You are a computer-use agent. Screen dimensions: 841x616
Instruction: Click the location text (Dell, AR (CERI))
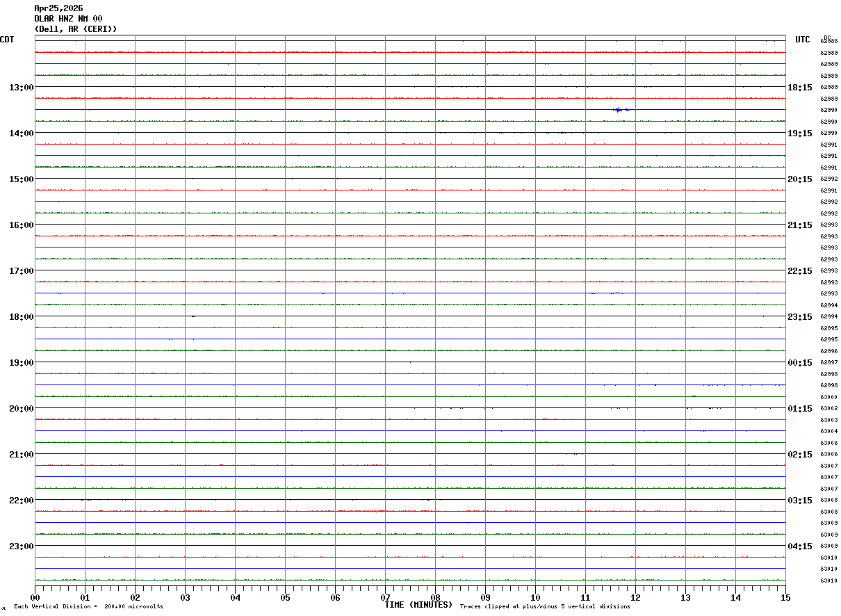[76, 29]
